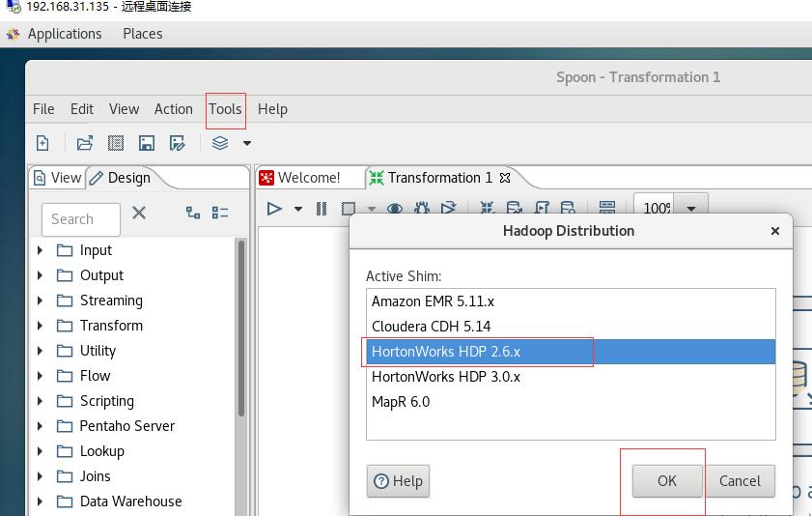Switch to the View panel tab
Image resolution: width=812 pixels, height=516 pixels.
58,178
